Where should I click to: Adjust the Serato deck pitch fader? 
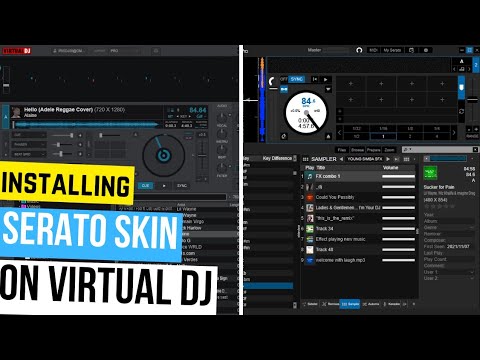tap(472, 100)
